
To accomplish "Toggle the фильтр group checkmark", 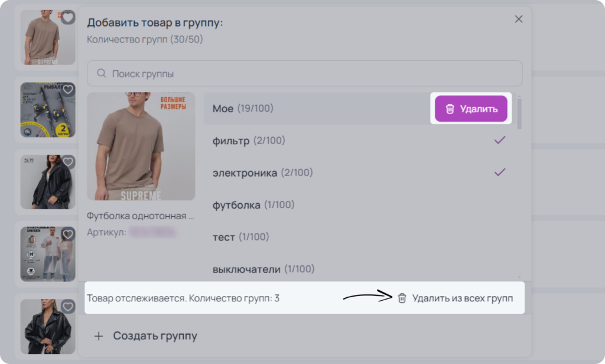I will pos(500,140).
